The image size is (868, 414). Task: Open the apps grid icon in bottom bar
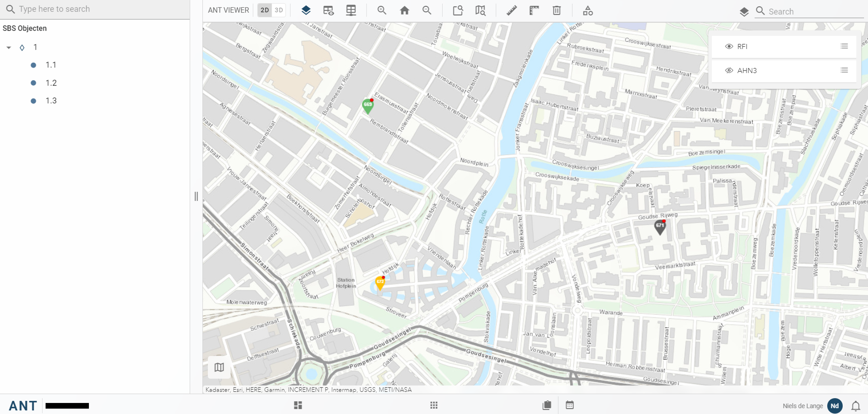tap(434, 405)
